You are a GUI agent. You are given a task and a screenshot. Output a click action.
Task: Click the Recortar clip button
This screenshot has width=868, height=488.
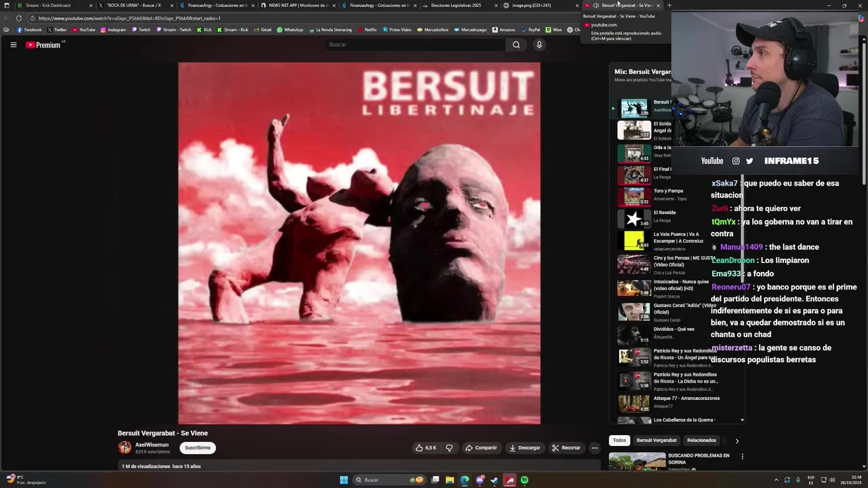point(566,448)
